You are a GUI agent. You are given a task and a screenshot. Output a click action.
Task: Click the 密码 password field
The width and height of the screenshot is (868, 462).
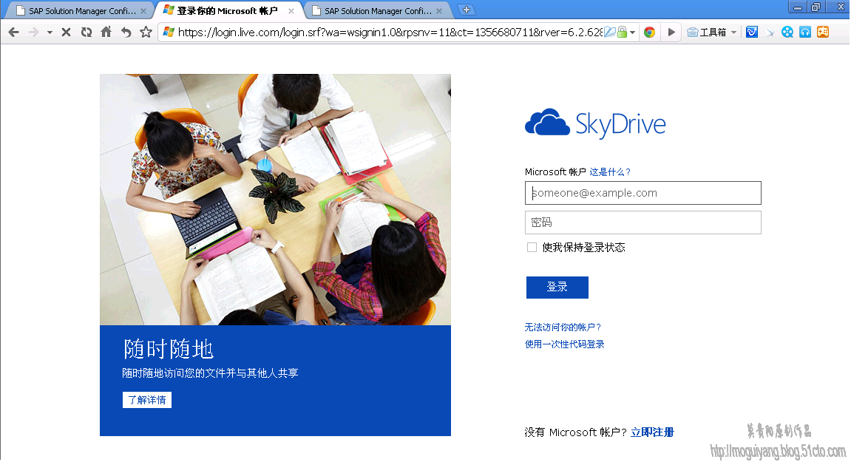[x=642, y=222]
